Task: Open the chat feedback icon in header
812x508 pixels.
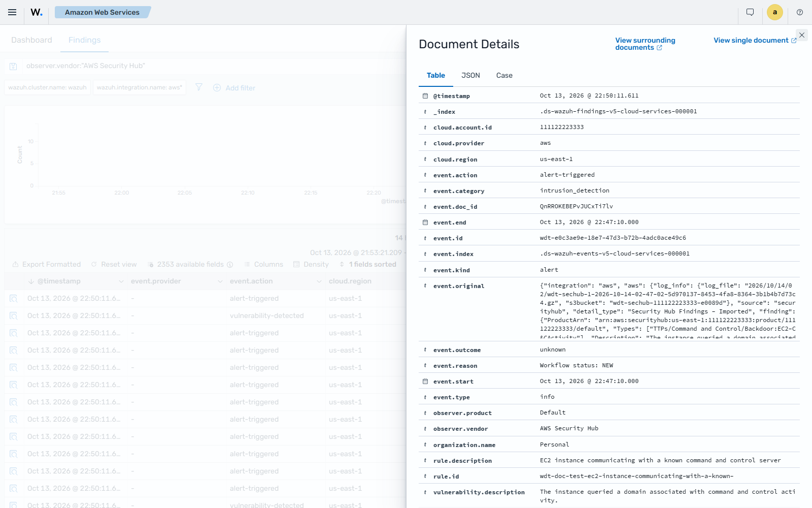Action: (x=750, y=12)
